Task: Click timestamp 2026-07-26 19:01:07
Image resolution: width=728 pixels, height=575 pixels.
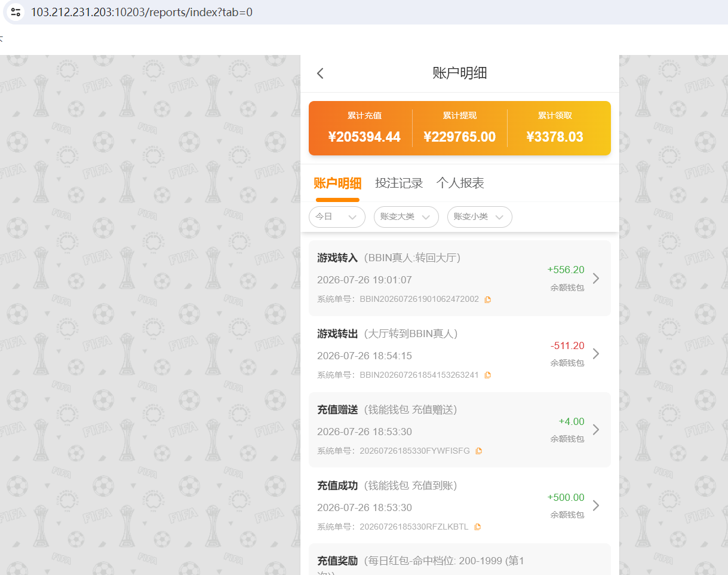Action: 364,280
